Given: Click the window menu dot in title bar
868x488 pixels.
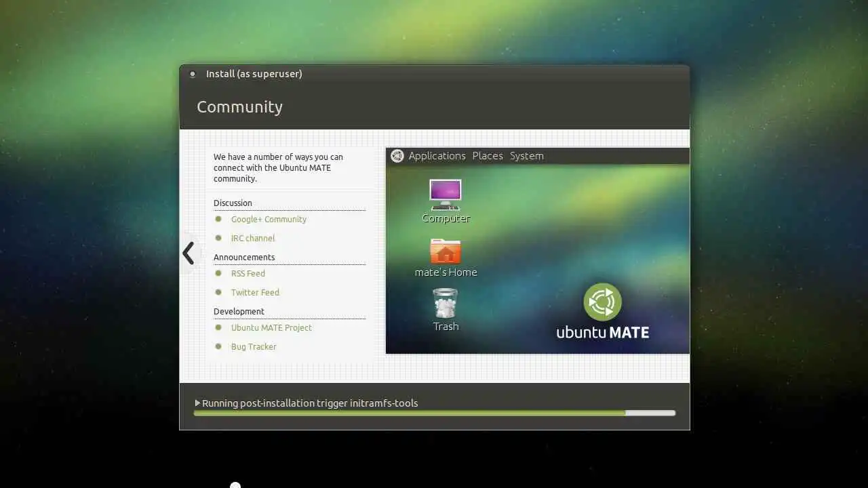Looking at the screenshot, I should (193, 74).
